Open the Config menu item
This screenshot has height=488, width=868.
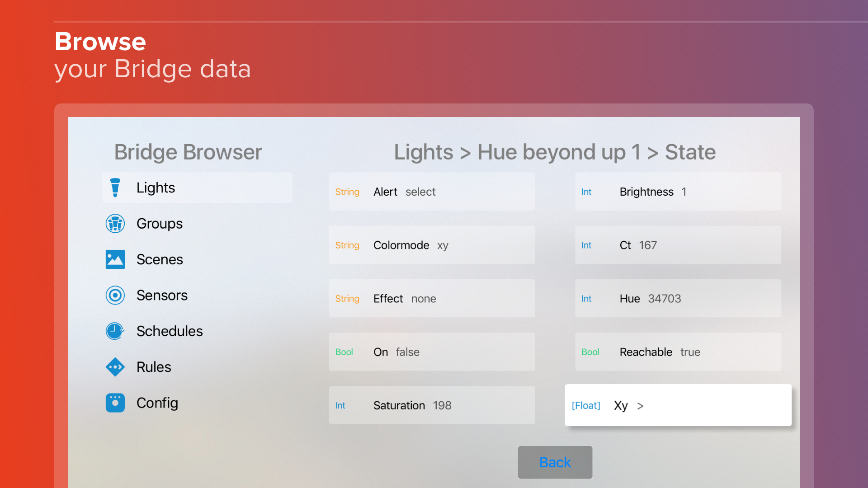197,403
